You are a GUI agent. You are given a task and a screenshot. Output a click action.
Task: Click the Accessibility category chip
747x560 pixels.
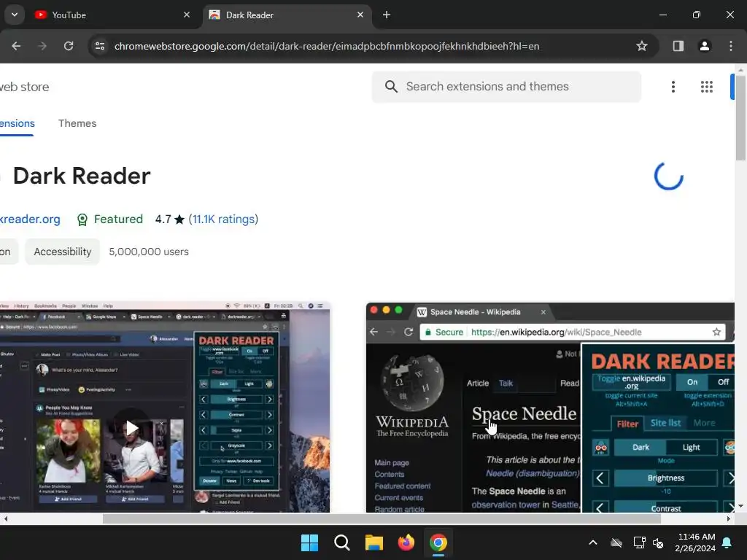pyautogui.click(x=63, y=252)
